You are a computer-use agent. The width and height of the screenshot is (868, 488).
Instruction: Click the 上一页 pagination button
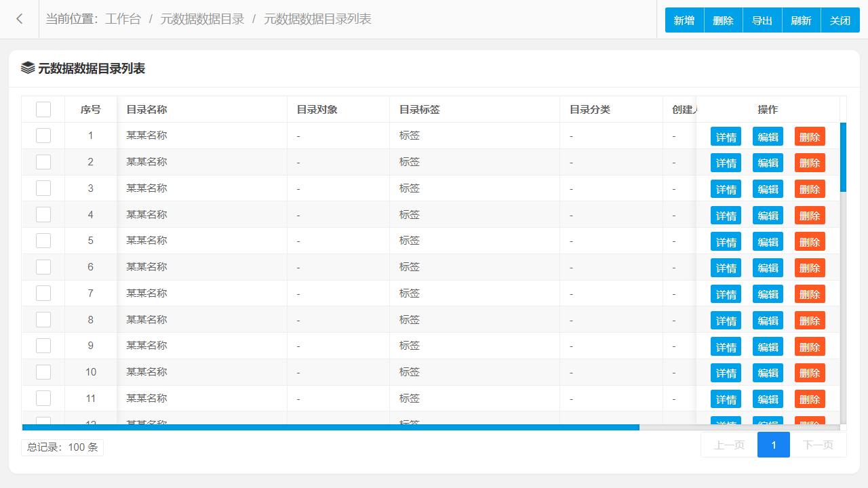tap(729, 445)
